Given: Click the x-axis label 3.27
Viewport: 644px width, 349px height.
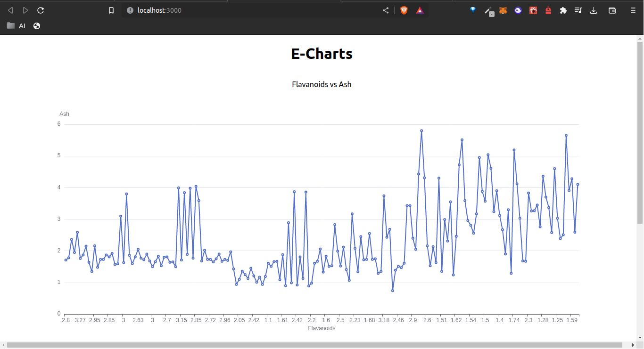Looking at the screenshot, I should 80,320.
